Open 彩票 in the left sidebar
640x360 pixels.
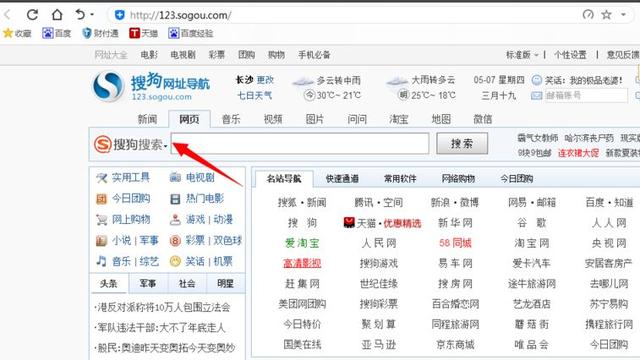click(195, 240)
